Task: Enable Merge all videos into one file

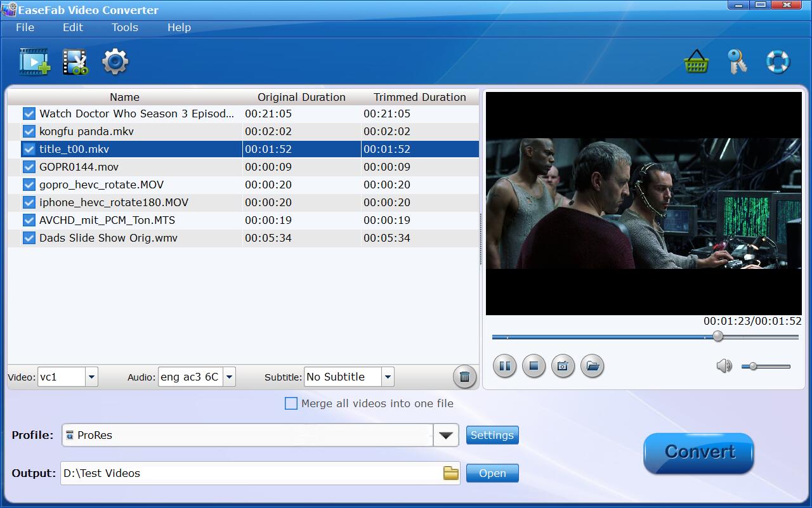Action: 291,403
